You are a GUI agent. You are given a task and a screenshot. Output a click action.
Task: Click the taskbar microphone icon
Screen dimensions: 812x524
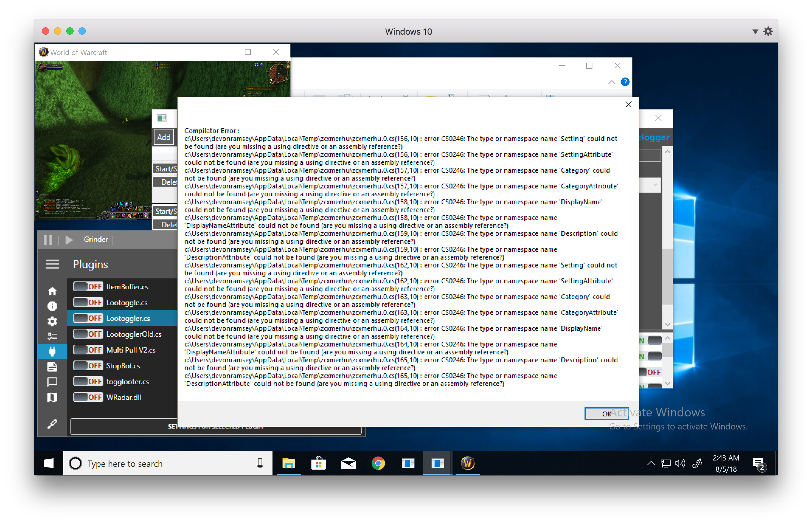260,464
